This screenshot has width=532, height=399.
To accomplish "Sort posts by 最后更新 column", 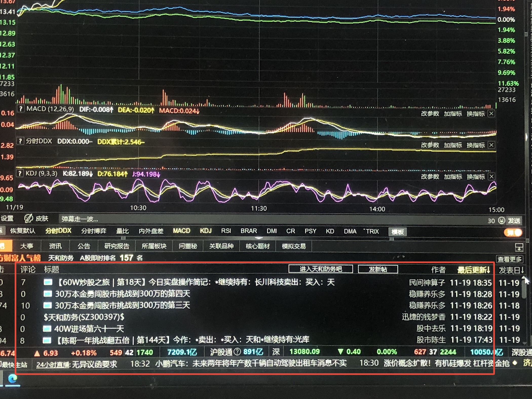I will [473, 270].
